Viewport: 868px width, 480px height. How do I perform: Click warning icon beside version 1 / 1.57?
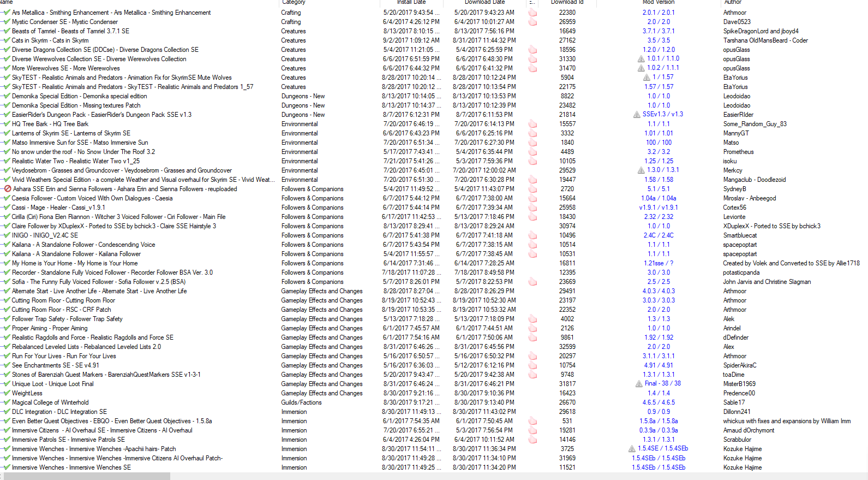point(646,78)
